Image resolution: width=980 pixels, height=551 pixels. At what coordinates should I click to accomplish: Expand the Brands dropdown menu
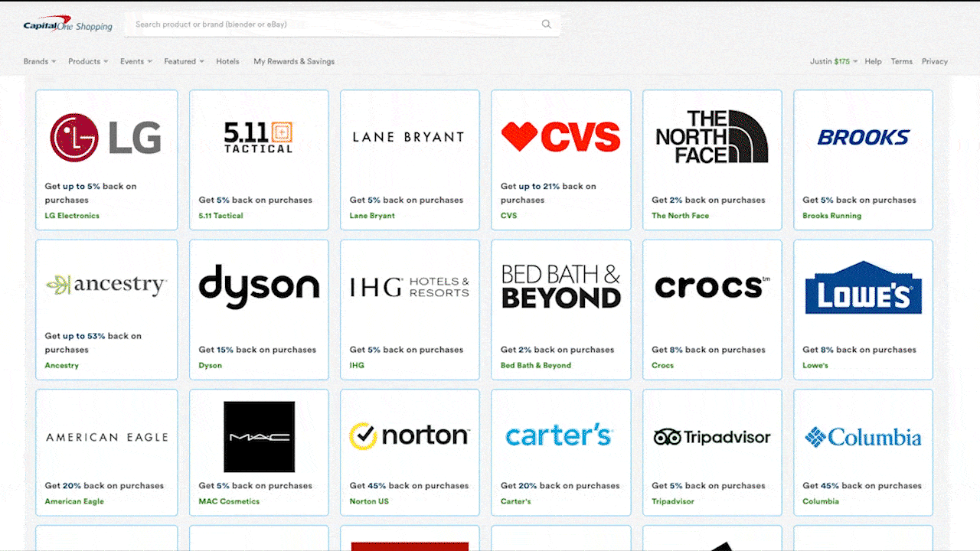coord(40,61)
